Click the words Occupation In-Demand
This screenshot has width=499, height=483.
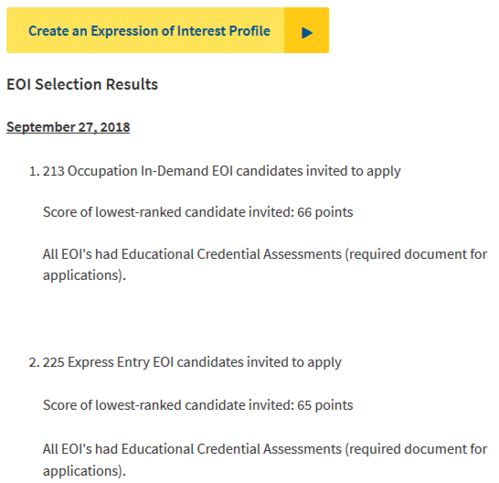(138, 171)
